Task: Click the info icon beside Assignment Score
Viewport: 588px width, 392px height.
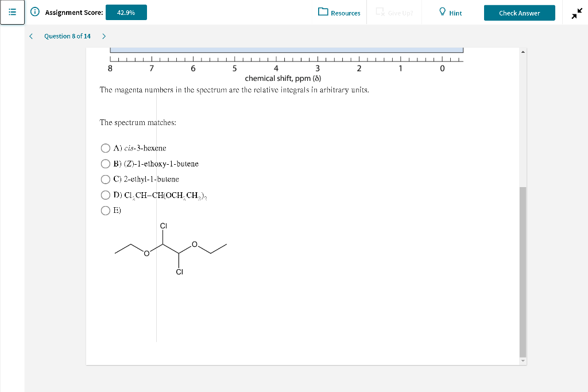Action: (34, 12)
